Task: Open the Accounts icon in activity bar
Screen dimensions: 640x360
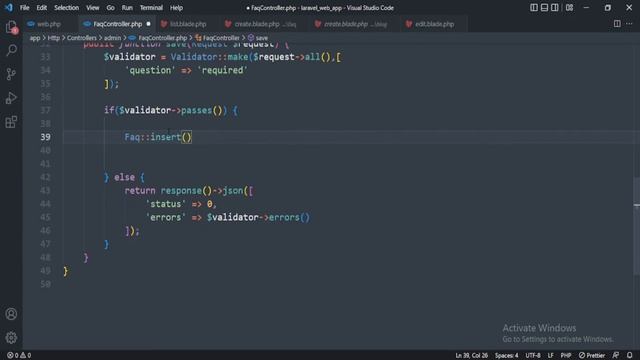Action: [x=11, y=314]
